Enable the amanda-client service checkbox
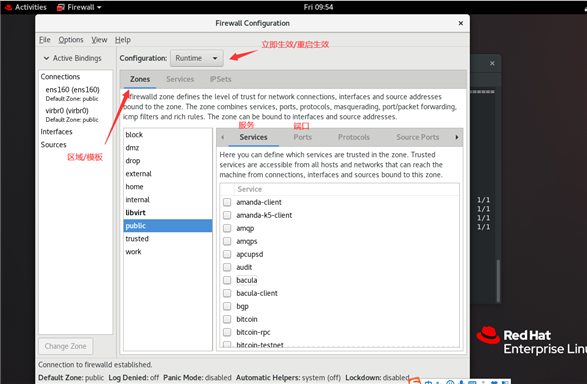Screen dimensions: 587x384 pos(227,202)
